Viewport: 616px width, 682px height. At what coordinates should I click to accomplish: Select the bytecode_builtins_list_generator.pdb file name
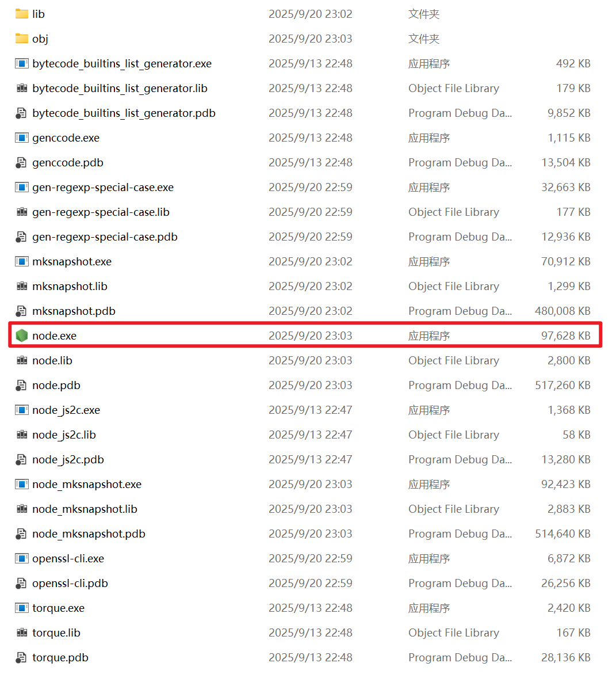(x=124, y=113)
